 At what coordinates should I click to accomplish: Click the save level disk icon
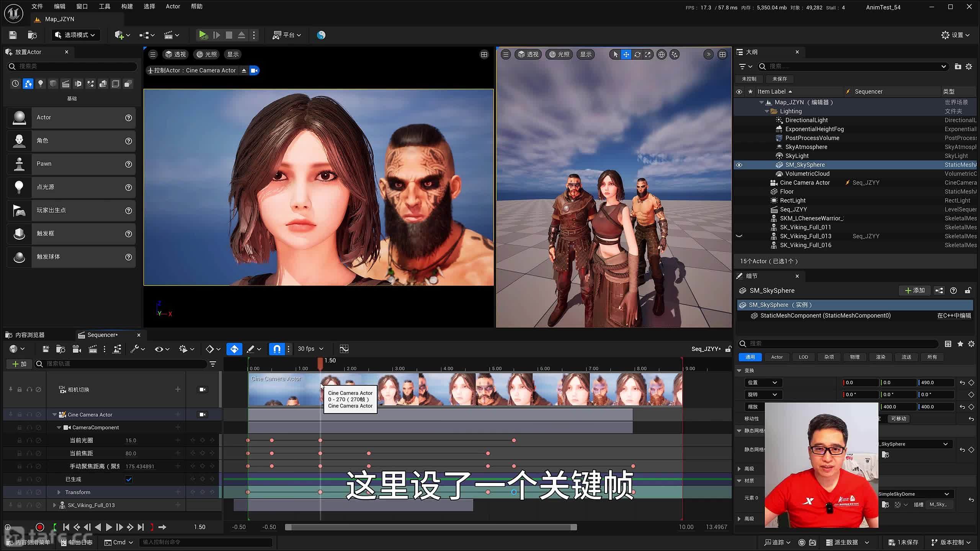13,35
